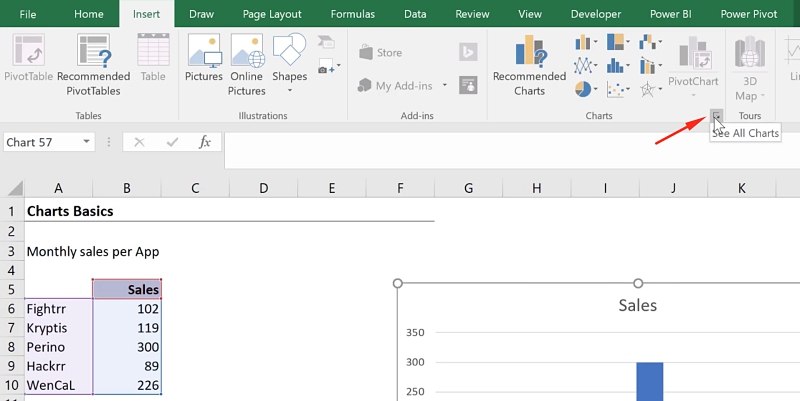Screen dimensions: 800x401
Task: Expand the Shapes dropdown
Action: 290,90
